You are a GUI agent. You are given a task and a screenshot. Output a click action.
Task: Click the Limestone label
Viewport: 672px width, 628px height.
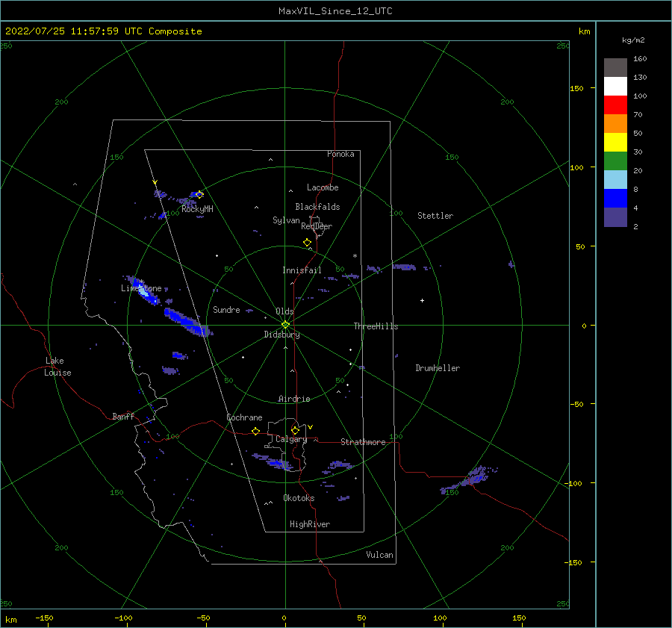(141, 288)
